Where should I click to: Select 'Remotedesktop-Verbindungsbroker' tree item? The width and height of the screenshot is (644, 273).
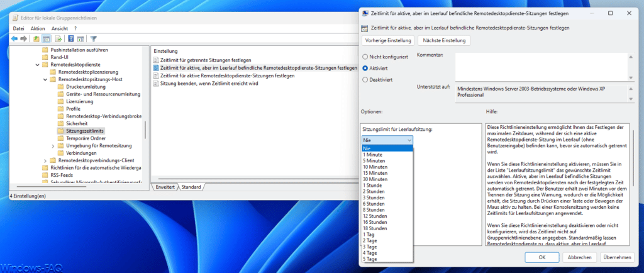point(103,116)
